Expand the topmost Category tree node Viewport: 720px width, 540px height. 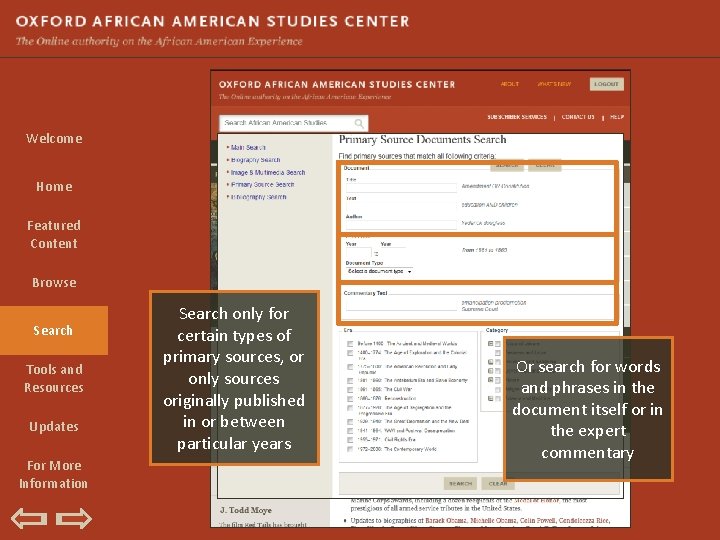(x=490, y=343)
